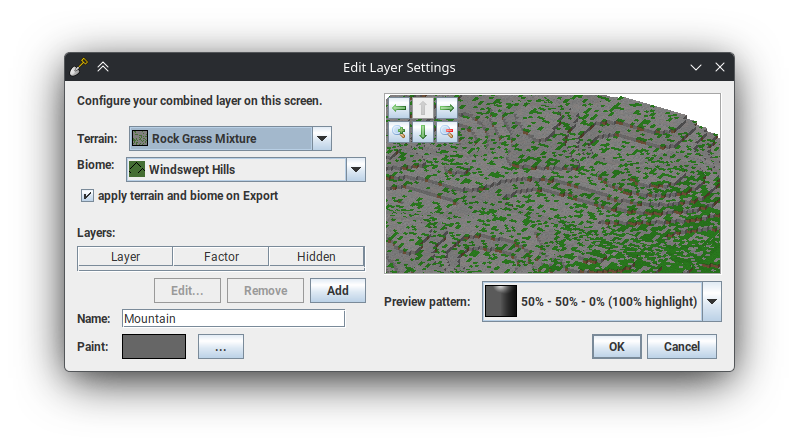Zoom out of the terrain preview
The image size is (799, 448).
coord(446,132)
